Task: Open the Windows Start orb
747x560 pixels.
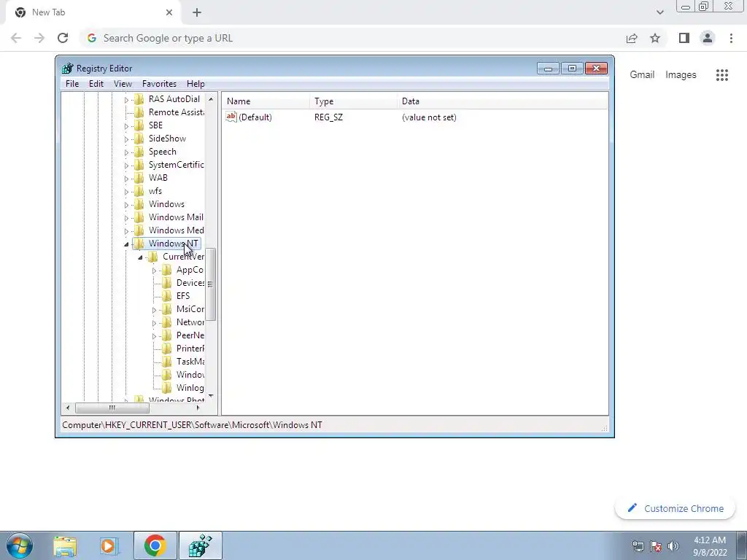Action: click(x=20, y=545)
